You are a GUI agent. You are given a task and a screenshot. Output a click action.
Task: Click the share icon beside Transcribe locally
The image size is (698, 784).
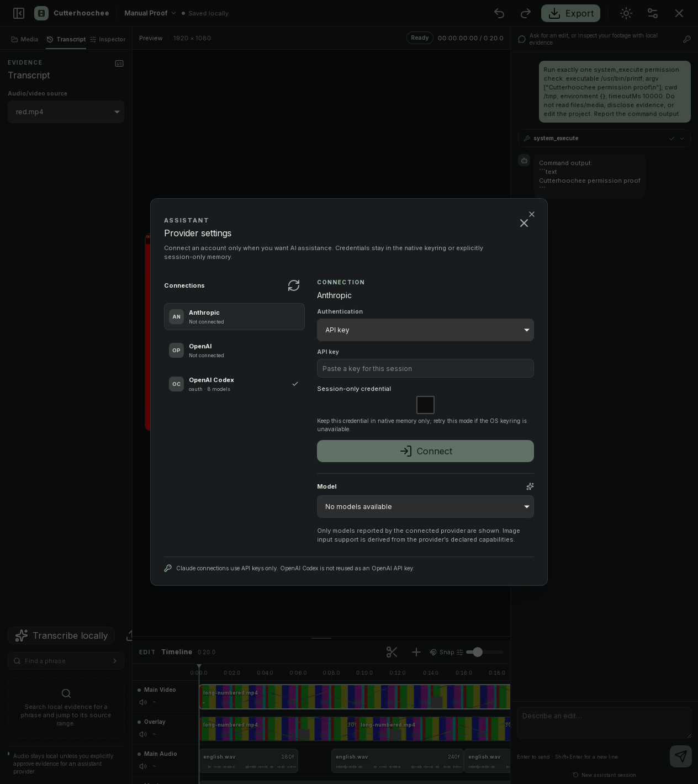pos(130,635)
